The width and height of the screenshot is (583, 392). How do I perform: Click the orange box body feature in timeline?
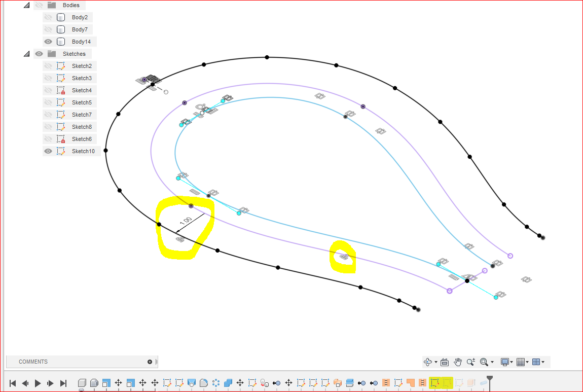338,383
